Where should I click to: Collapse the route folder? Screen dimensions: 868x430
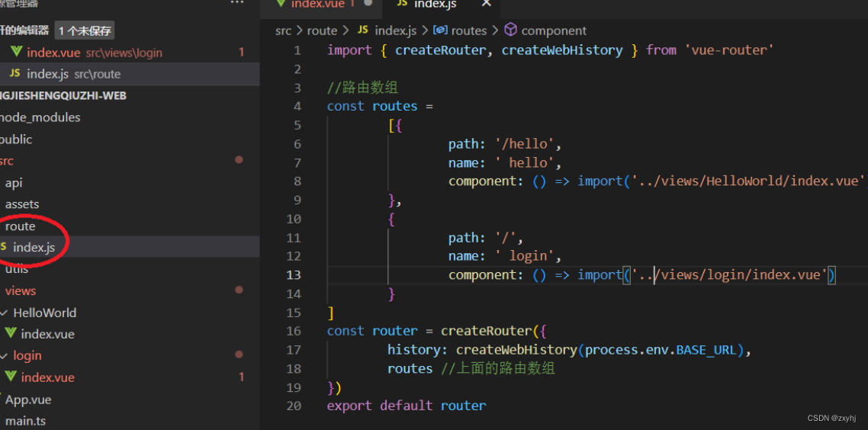(20, 226)
